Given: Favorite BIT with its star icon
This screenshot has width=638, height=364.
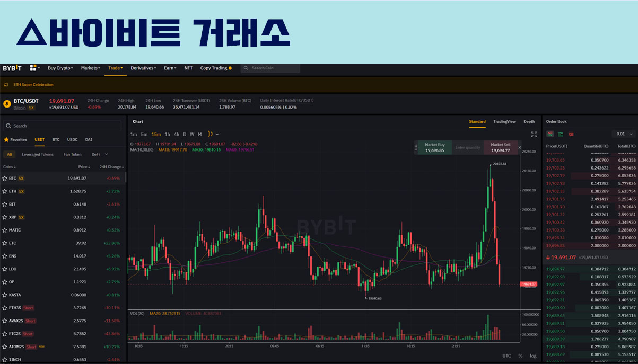Looking at the screenshot, I should 5,204.
